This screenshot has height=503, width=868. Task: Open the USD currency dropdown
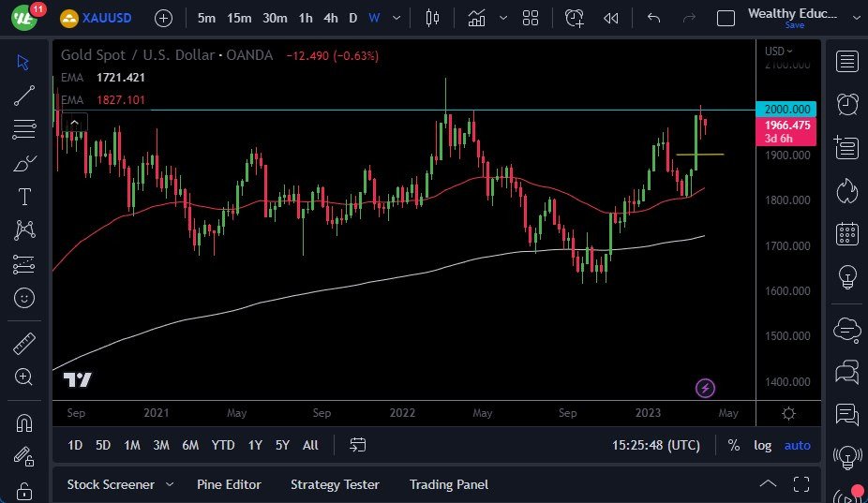(x=779, y=52)
